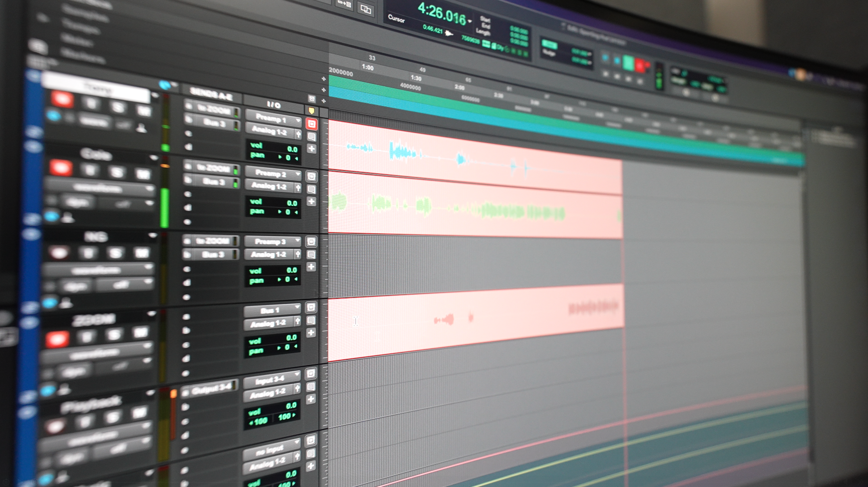
Task: Solo the Cole track
Action: (117, 172)
